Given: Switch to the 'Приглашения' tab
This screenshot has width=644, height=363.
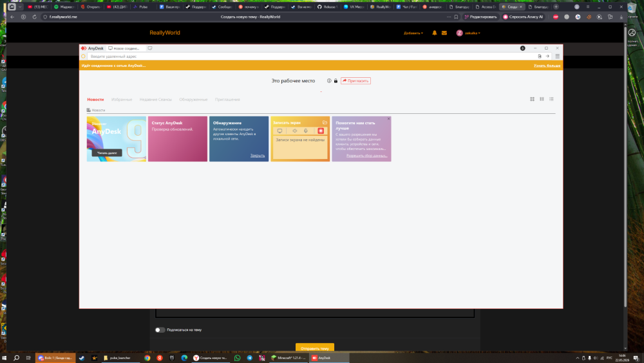Looking at the screenshot, I should (227, 99).
